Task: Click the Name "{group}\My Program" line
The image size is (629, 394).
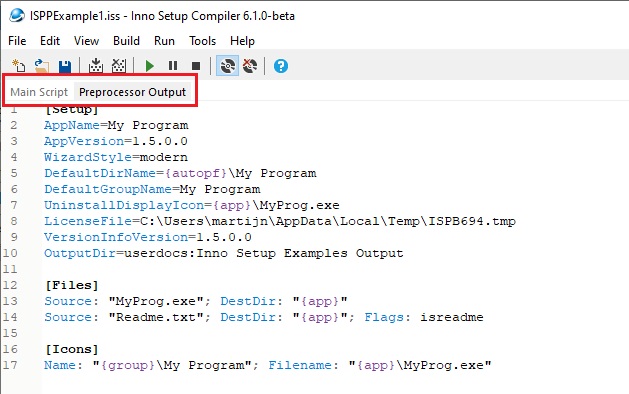Action: (x=268, y=366)
